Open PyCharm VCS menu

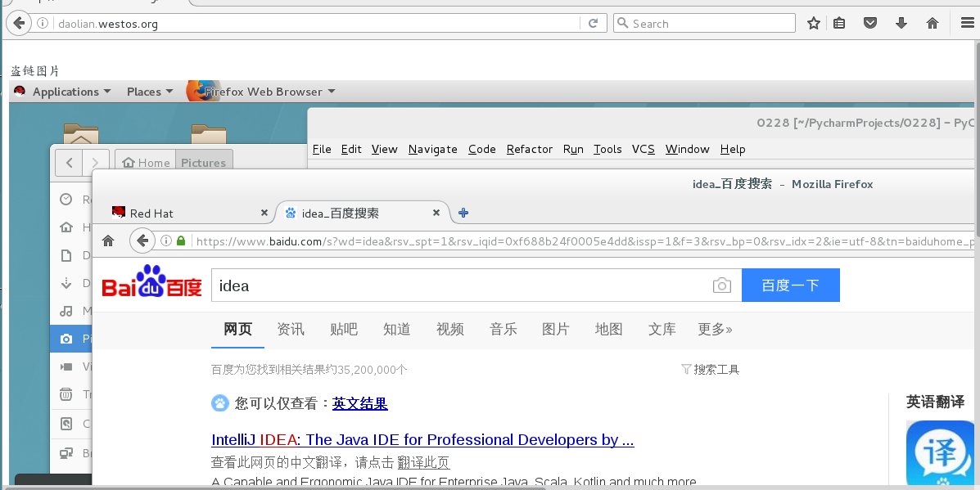coord(644,149)
